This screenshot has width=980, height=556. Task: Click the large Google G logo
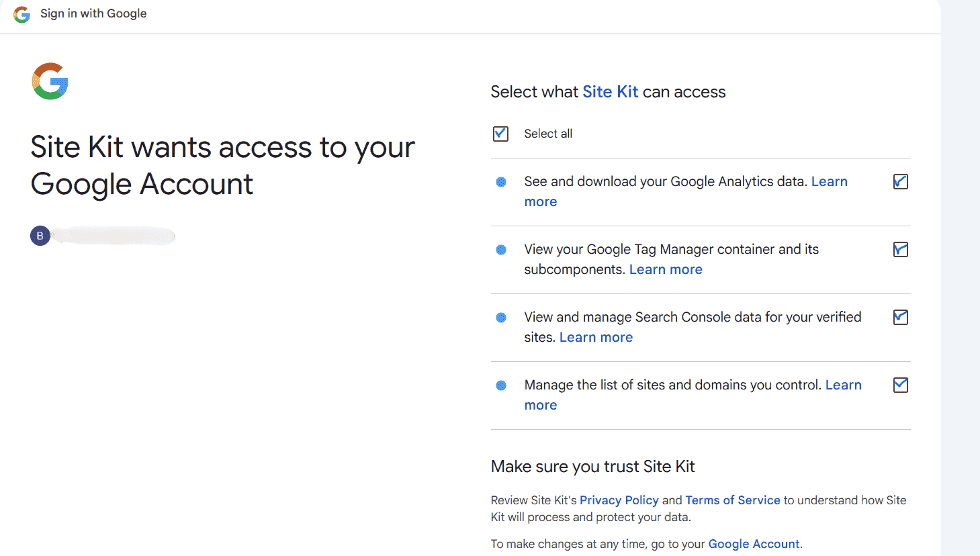pos(50,81)
